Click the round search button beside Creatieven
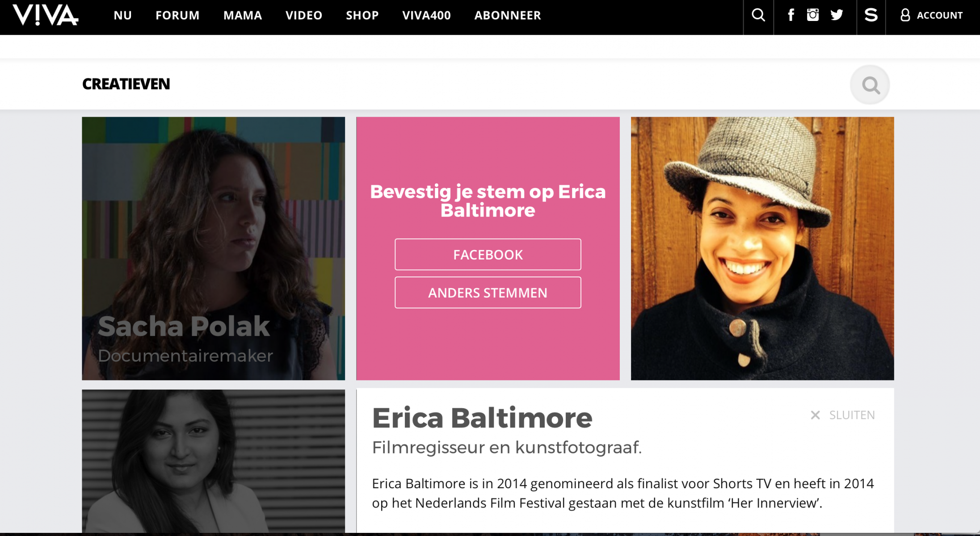Viewport: 980px width, 536px height. [870, 85]
